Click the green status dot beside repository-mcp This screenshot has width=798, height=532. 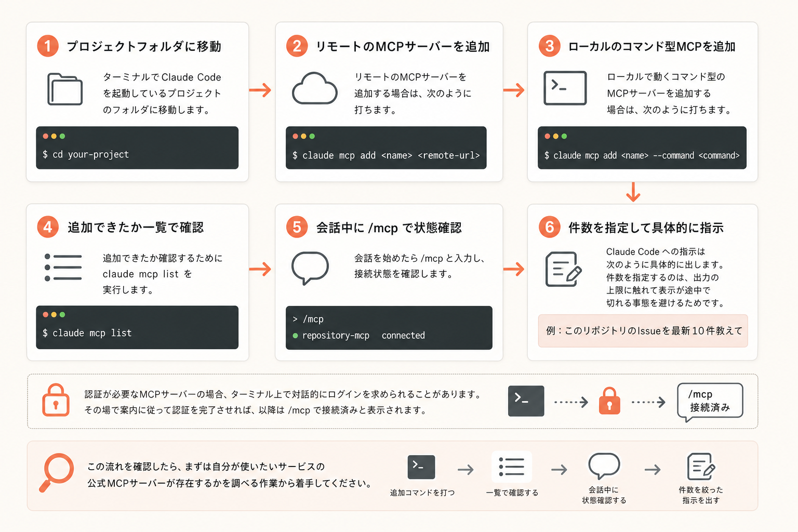pos(295,336)
